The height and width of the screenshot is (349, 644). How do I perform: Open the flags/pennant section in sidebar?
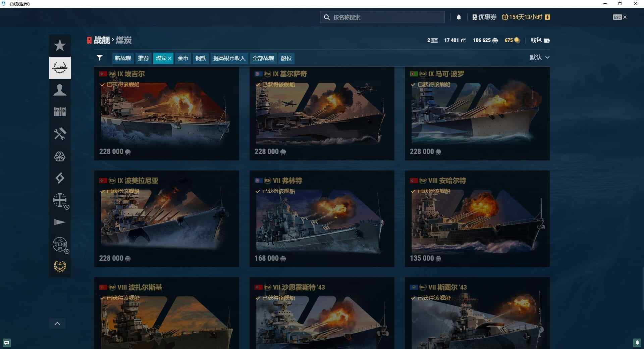click(60, 222)
